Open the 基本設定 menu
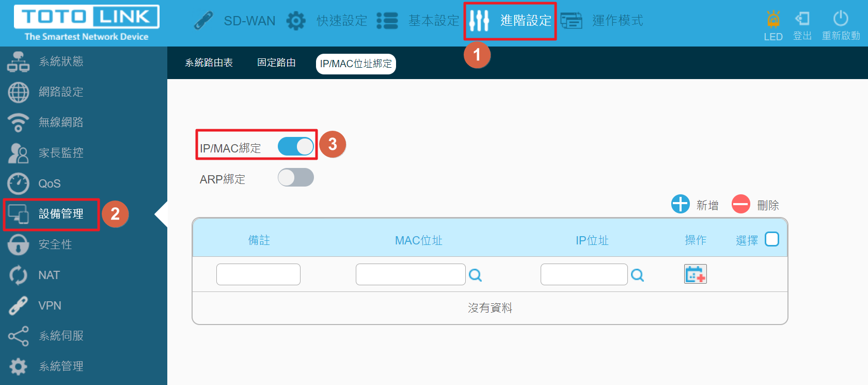This screenshot has height=385, width=868. pos(434,21)
